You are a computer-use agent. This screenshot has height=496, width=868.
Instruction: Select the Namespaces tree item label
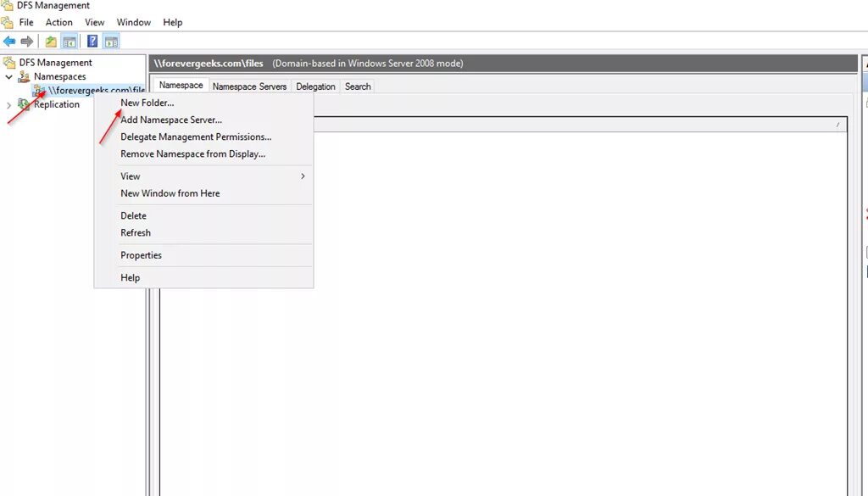(60, 76)
